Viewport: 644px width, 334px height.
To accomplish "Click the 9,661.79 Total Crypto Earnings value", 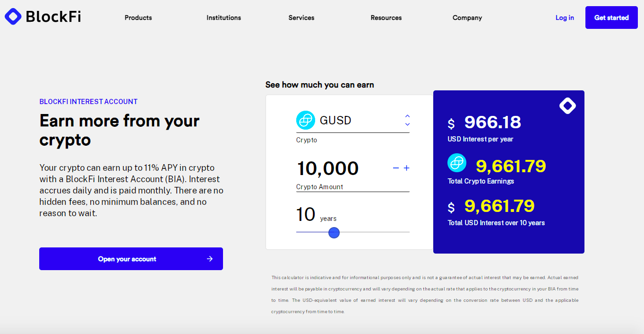I will [511, 166].
